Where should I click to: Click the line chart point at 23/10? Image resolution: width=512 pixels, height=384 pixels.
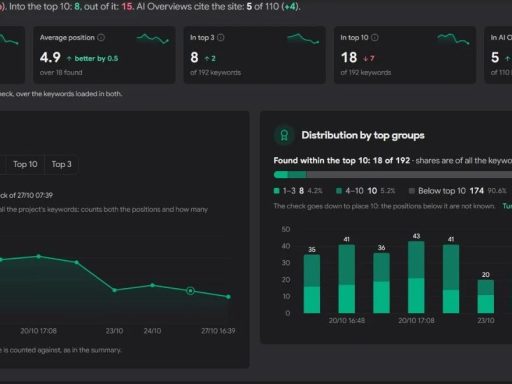[114, 290]
